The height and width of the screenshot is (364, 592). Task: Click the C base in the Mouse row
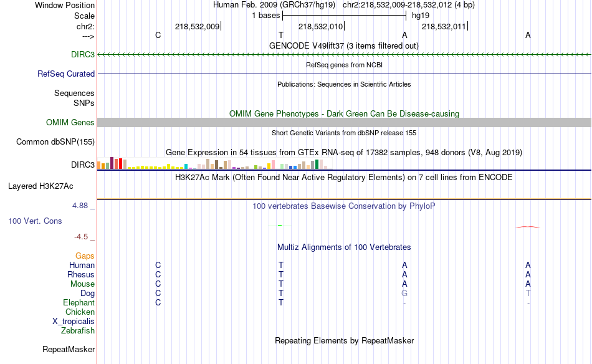158,284
